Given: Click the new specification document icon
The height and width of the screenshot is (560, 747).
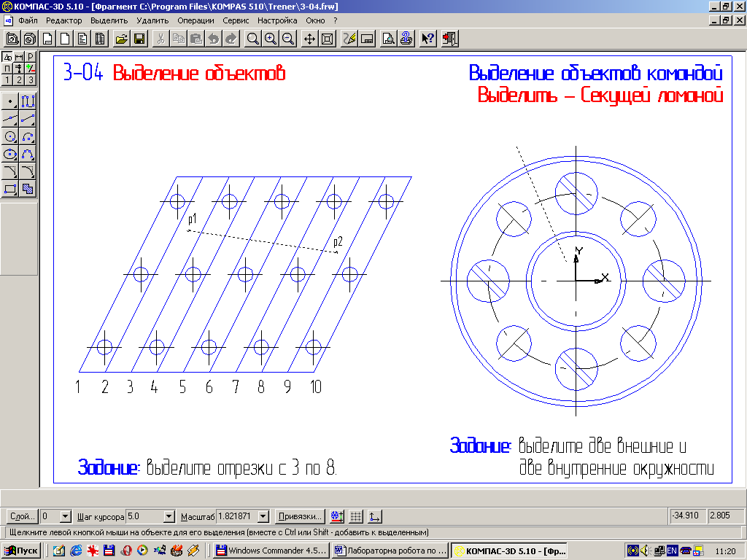Looking at the screenshot, I should (x=100, y=39).
